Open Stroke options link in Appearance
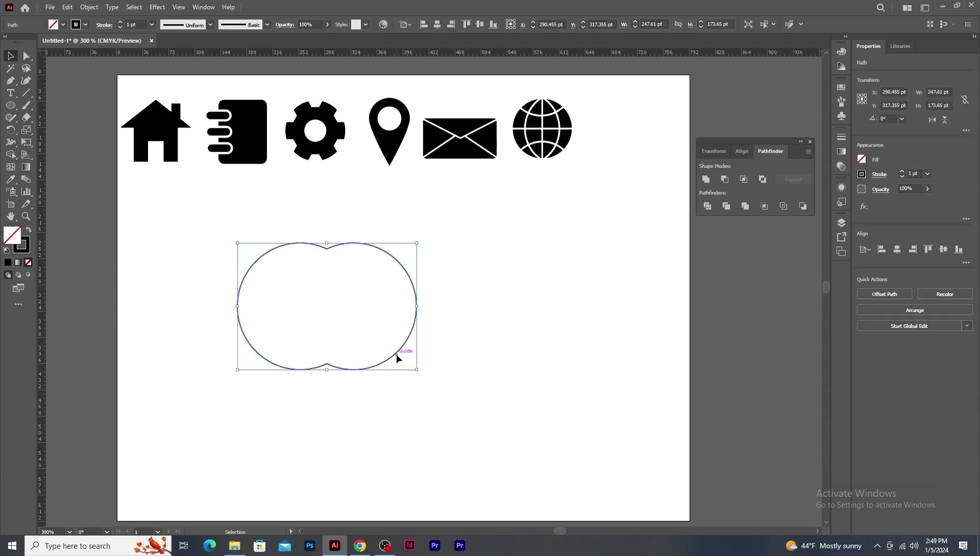 click(x=879, y=174)
